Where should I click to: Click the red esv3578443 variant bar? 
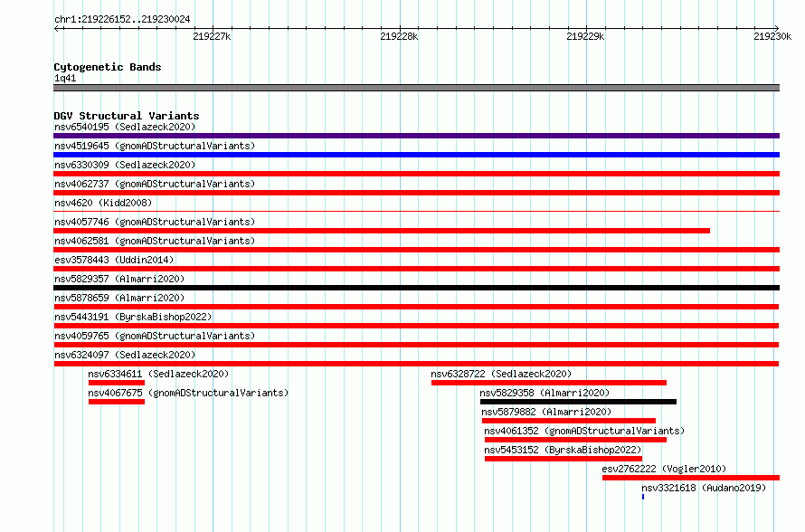pos(416,269)
